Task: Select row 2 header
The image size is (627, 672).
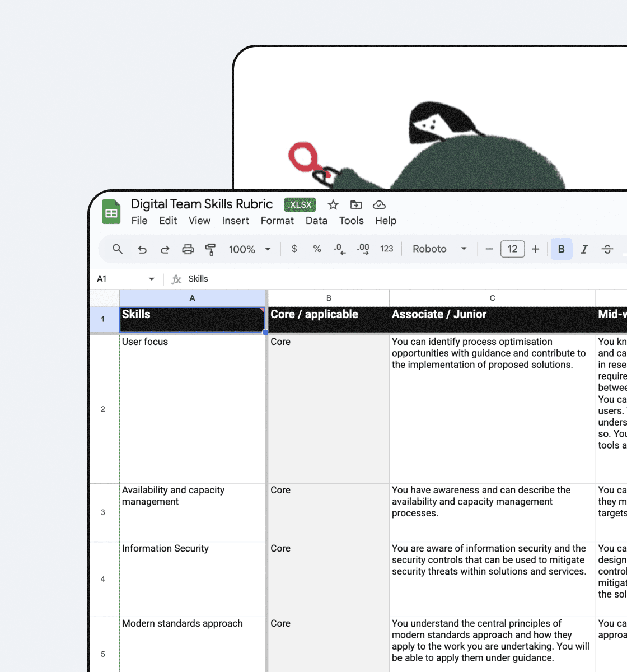Action: tap(104, 409)
